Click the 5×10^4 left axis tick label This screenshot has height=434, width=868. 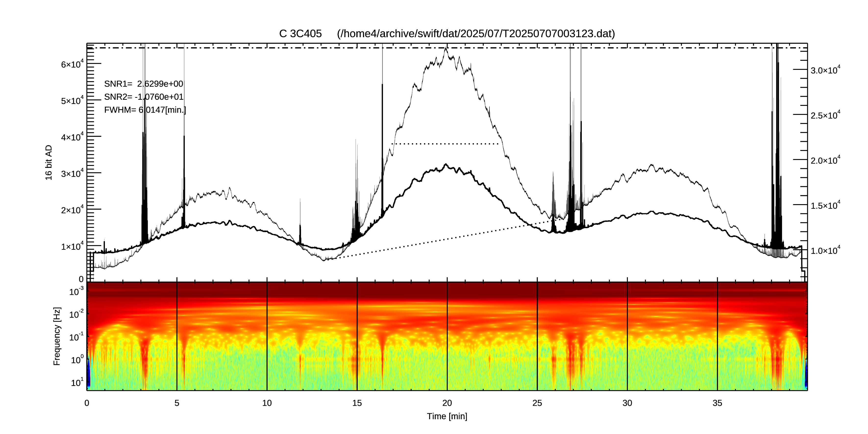pos(72,100)
